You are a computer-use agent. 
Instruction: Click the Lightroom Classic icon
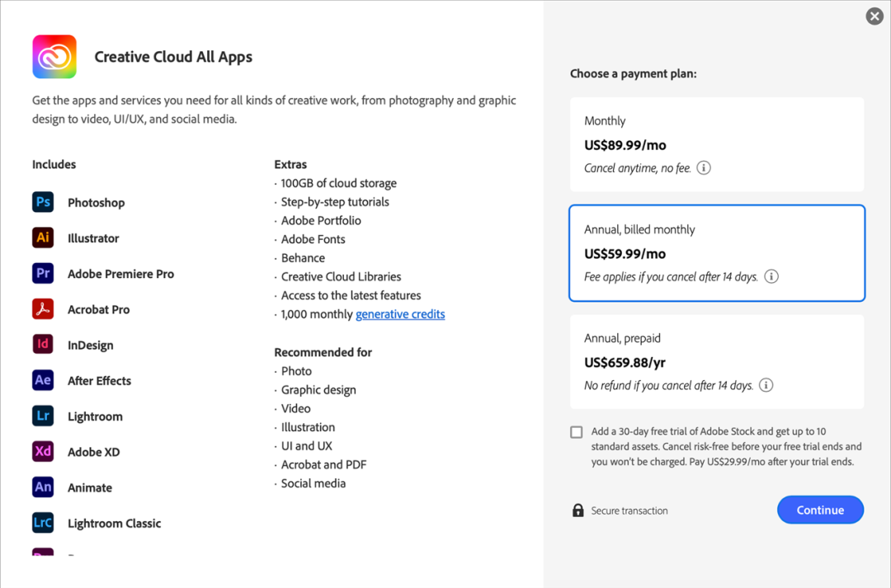pos(42,523)
